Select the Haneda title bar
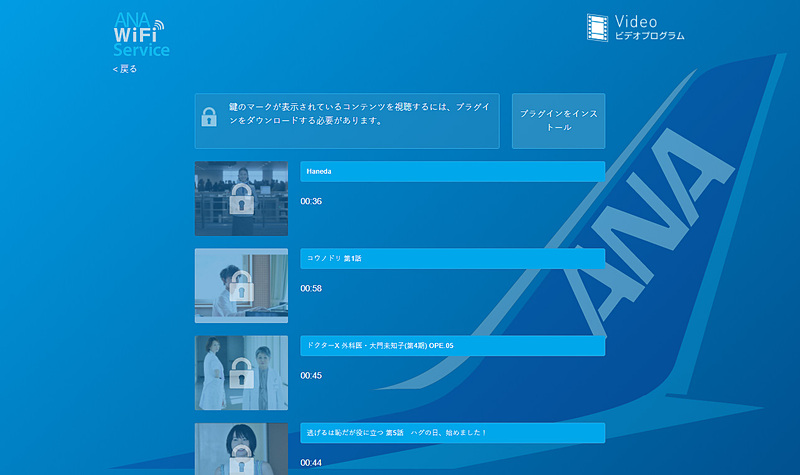The width and height of the screenshot is (800, 475). pyautogui.click(x=453, y=171)
